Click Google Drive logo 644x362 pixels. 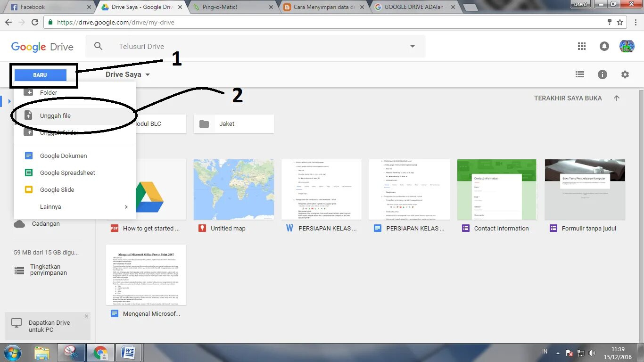[x=42, y=47]
